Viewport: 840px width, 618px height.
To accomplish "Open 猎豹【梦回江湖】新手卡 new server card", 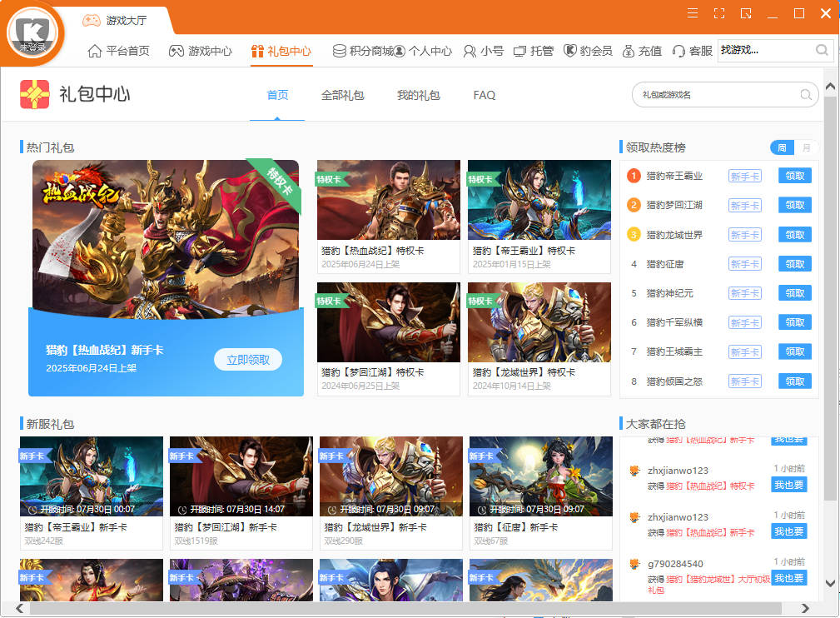I will pos(241,493).
